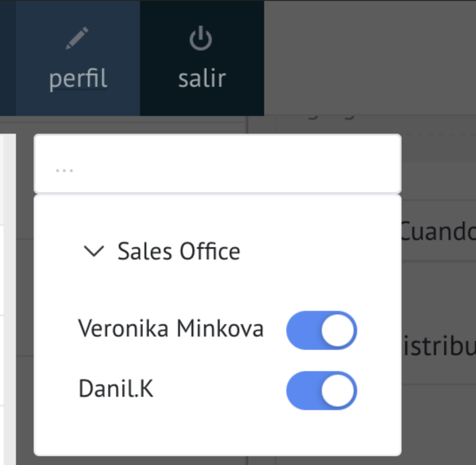Viewport: 476px width, 465px height.
Task: Disable the Danil.K switch
Action: (321, 391)
